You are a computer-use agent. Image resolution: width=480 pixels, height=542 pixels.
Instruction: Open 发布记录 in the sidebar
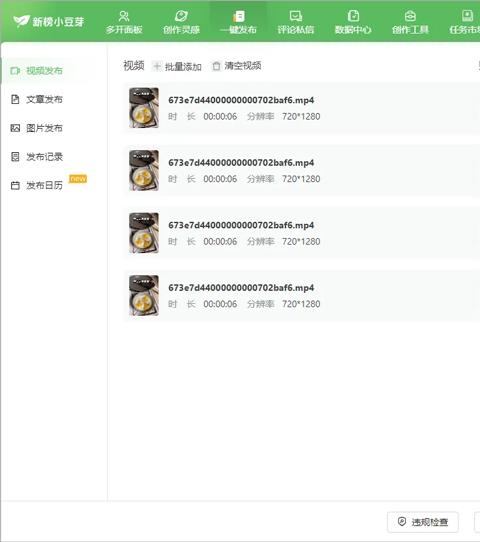(45, 157)
